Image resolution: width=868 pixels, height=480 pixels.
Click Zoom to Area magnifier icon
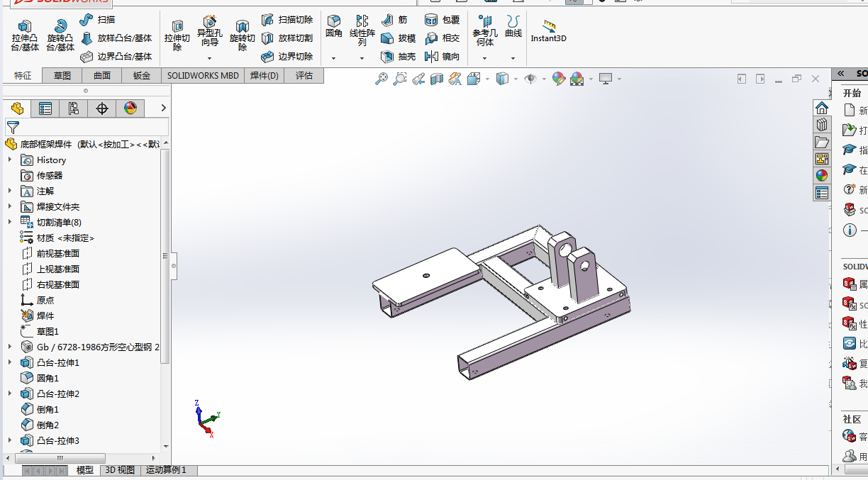(400, 79)
